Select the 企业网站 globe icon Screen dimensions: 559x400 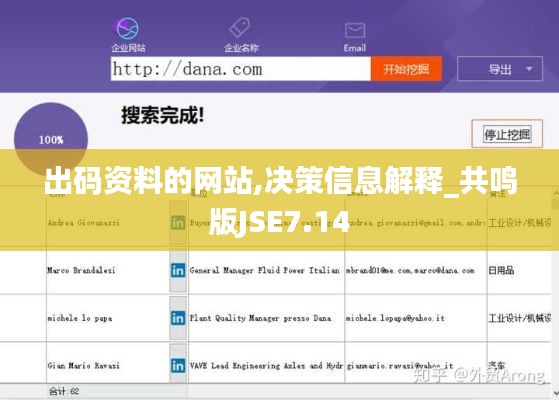[128, 28]
